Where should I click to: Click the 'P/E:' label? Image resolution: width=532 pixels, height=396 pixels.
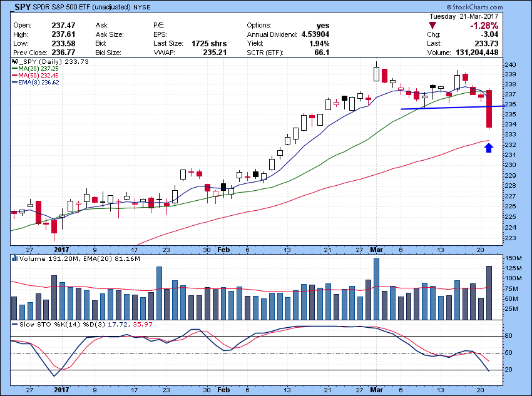(x=159, y=26)
